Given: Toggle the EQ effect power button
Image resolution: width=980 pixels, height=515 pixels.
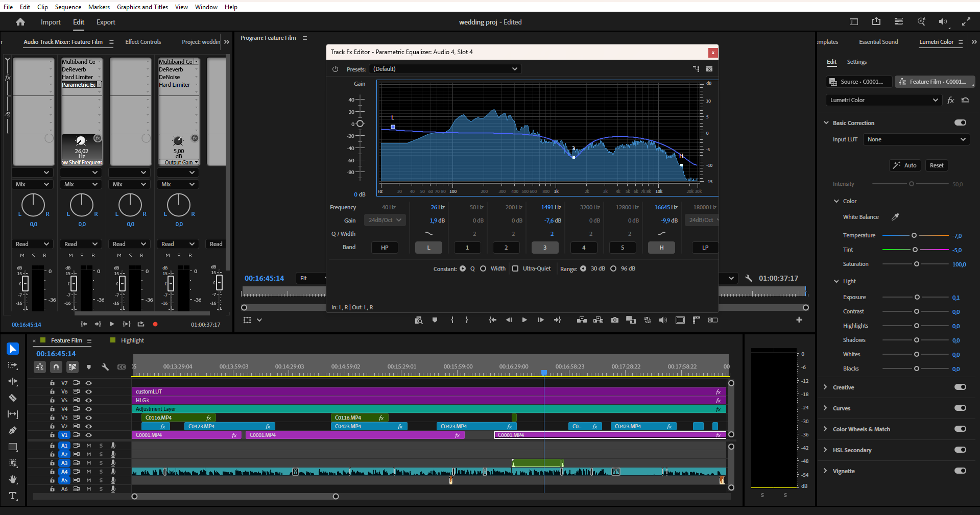Looking at the screenshot, I should 335,69.
